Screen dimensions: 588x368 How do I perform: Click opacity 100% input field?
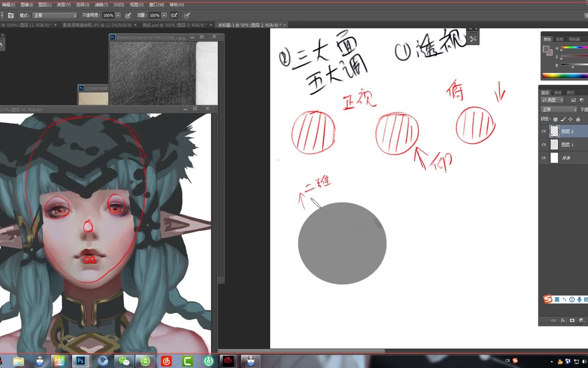point(108,15)
